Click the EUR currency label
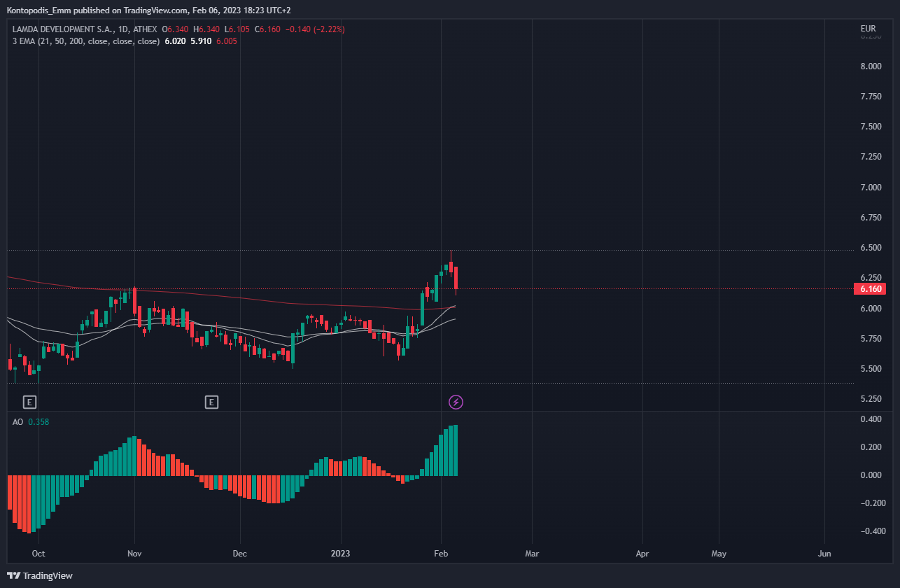The width and height of the screenshot is (900, 588). [x=868, y=28]
